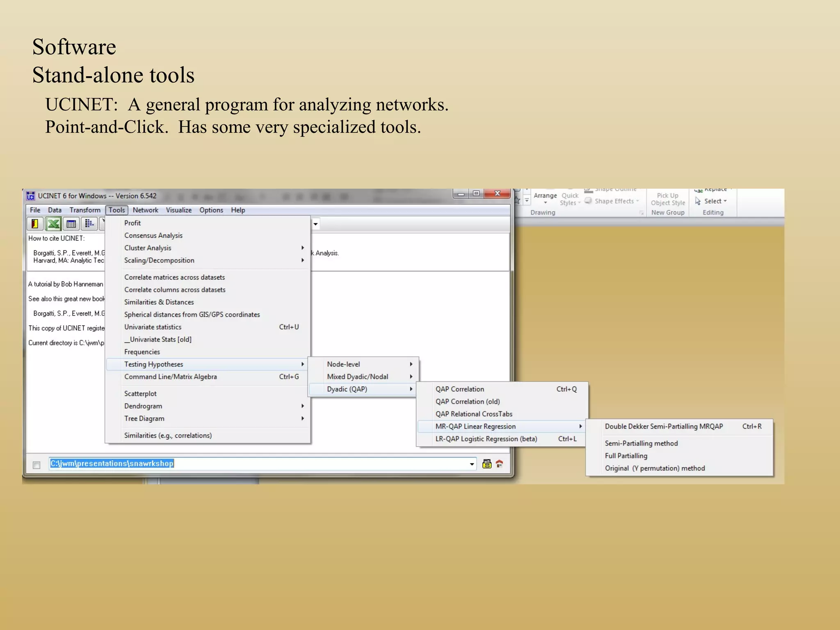Screen dimensions: 840x630
Task: Expand the shapes gallery more arrow in PowerPoint
Action: [527, 201]
